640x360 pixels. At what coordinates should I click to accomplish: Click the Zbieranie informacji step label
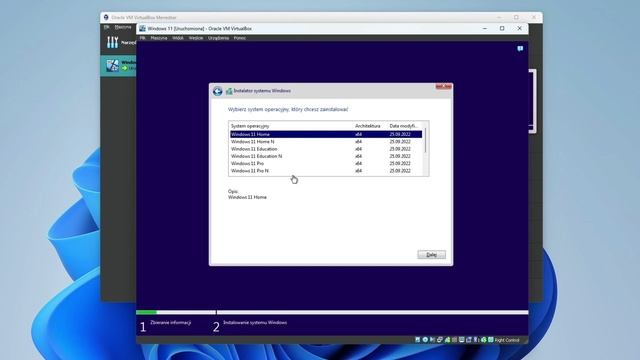[x=171, y=322]
